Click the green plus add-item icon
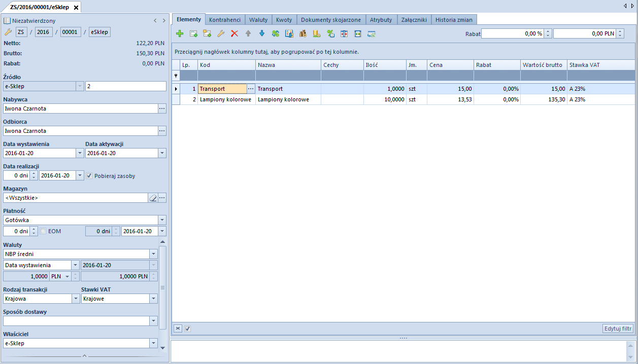 tap(180, 33)
